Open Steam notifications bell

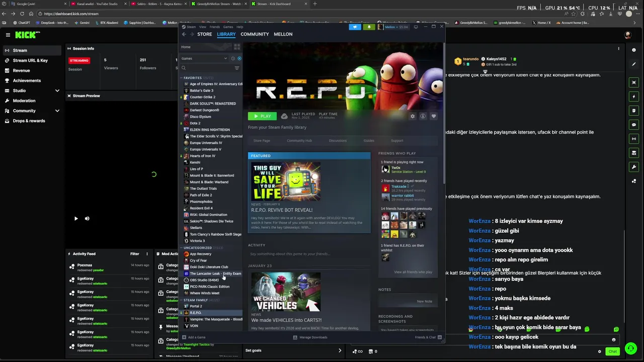pos(369,27)
